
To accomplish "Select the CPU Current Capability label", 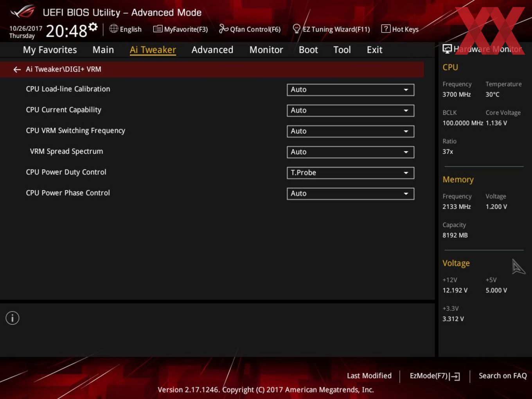I will tap(63, 110).
